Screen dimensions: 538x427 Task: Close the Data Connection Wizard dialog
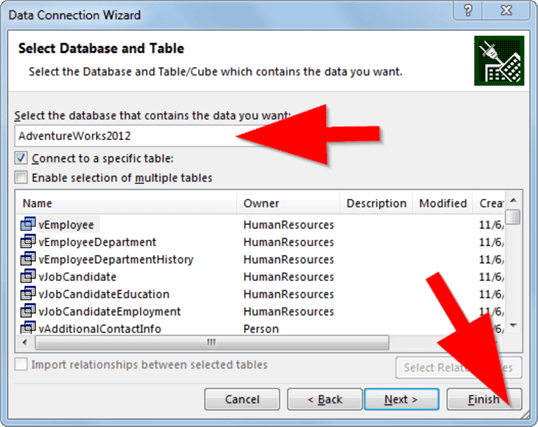[x=506, y=10]
